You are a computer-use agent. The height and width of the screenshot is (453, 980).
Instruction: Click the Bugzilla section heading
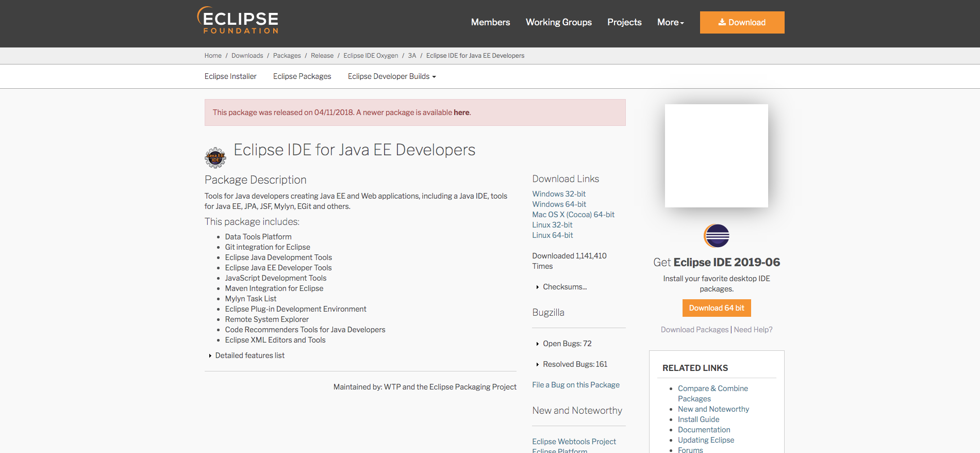tap(548, 313)
